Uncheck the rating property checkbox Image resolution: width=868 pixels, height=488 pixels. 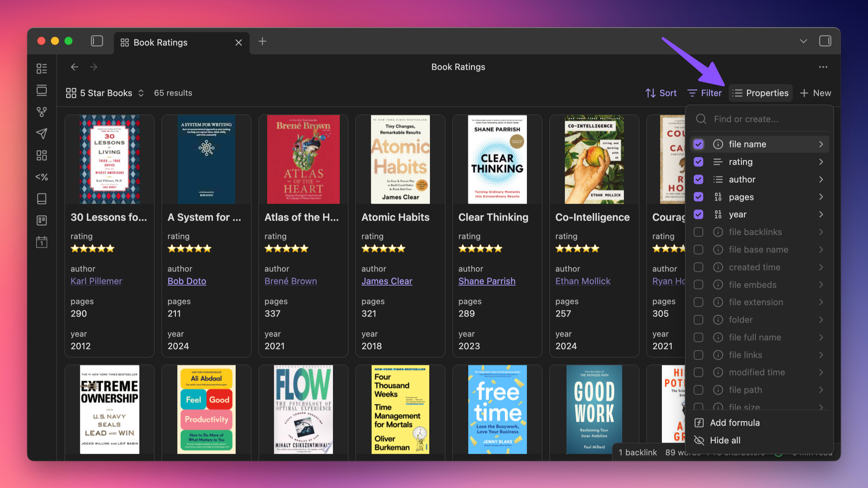click(698, 162)
